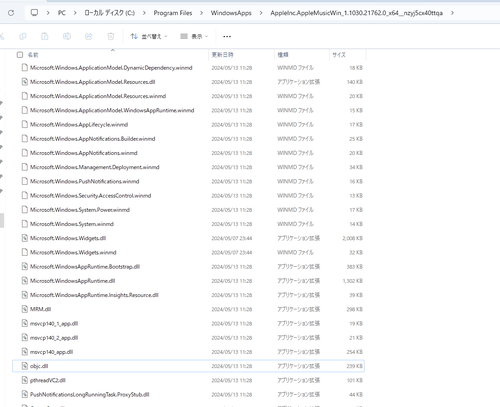Screen dimensions: 500x407
Task: Toggle the select-all checkbox in header
Action: coord(20,55)
